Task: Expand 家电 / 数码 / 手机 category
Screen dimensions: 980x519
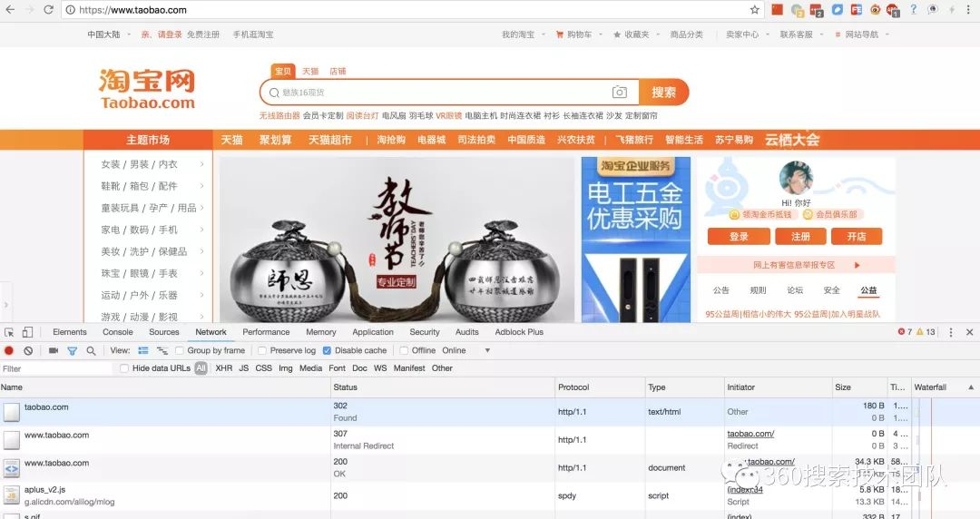Action: coord(148,230)
